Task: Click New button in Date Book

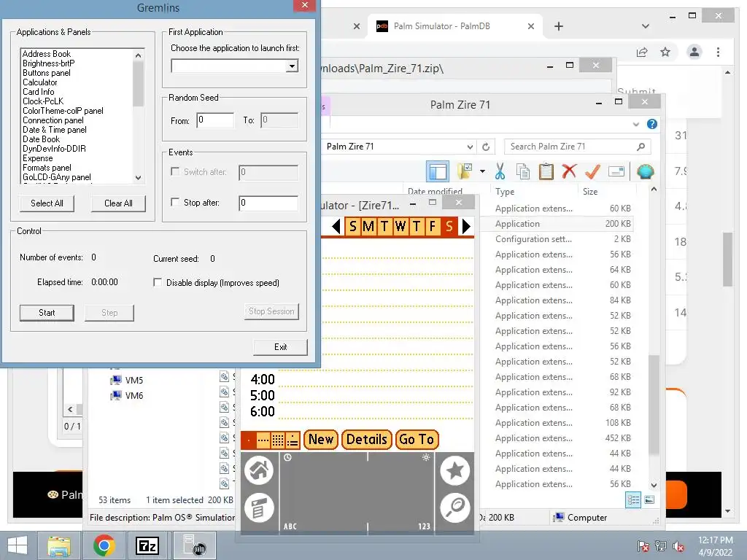Action: (x=321, y=439)
